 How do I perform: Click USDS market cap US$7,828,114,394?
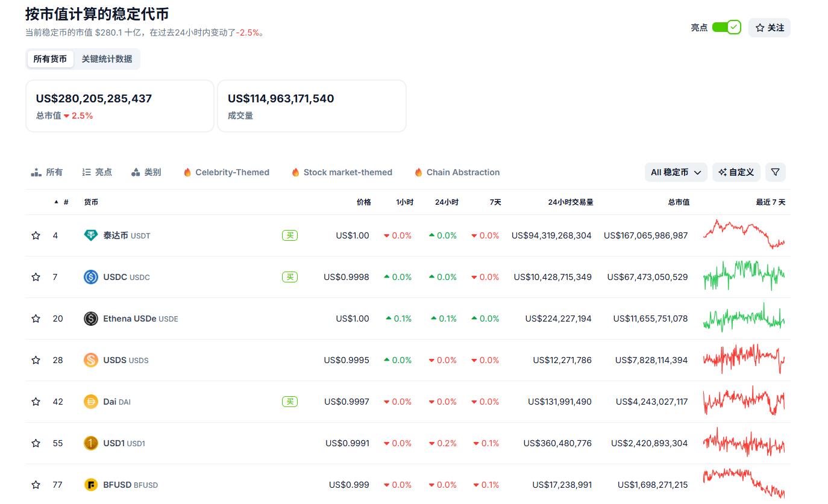[651, 360]
